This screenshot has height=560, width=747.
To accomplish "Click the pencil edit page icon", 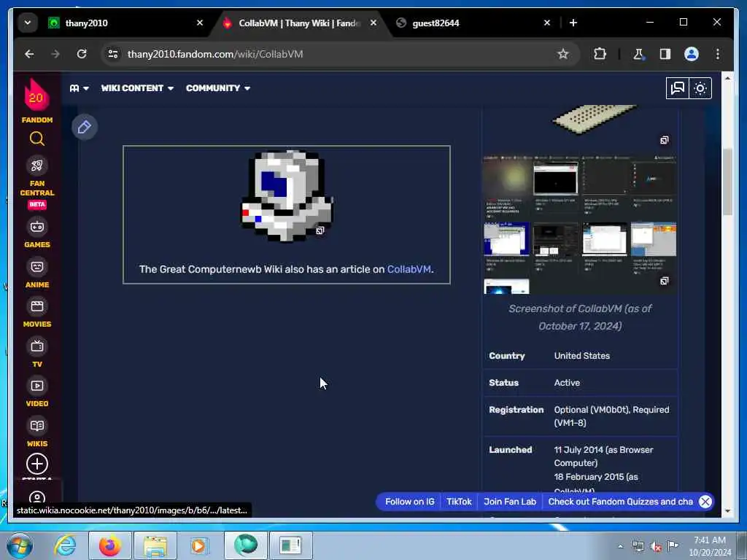I will [85, 127].
